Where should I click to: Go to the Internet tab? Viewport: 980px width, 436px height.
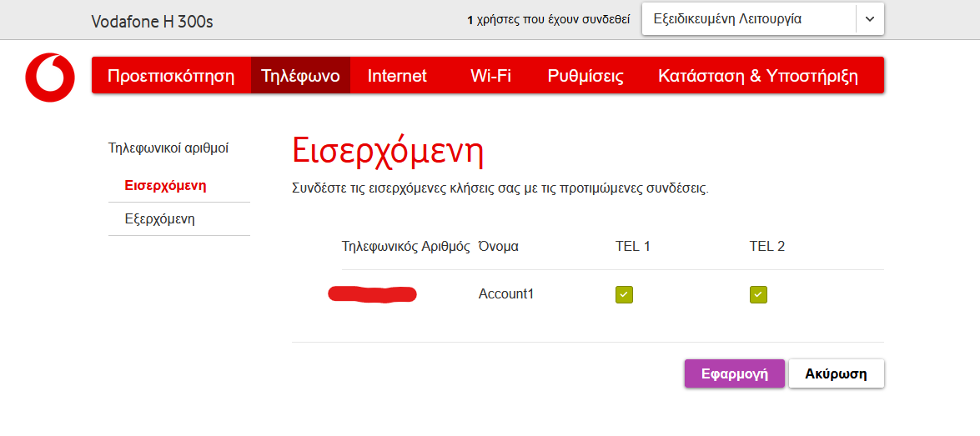(x=397, y=76)
